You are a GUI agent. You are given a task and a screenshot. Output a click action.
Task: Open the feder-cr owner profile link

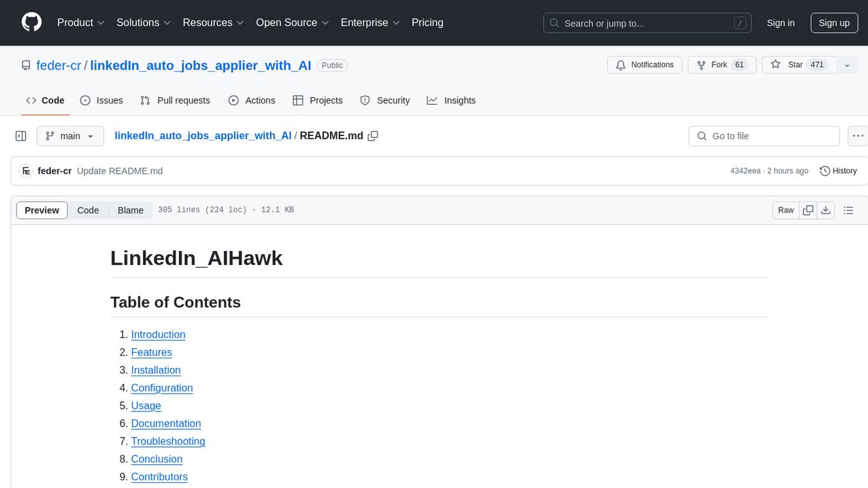(59, 65)
